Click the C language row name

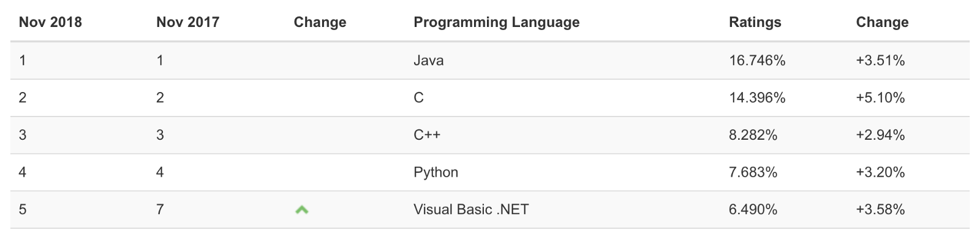coord(418,98)
